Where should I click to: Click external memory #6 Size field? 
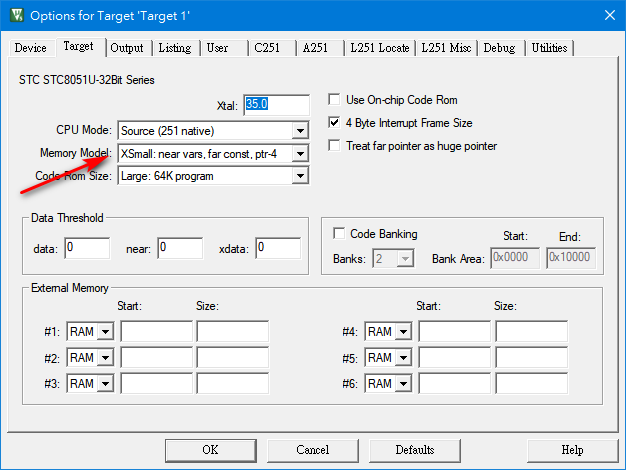pos(532,383)
